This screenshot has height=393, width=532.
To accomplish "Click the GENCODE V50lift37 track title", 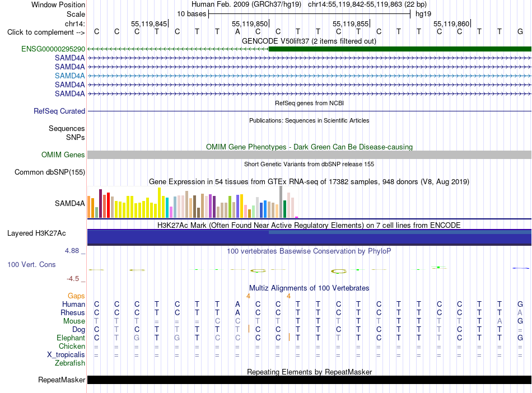I will pyautogui.click(x=309, y=41).
